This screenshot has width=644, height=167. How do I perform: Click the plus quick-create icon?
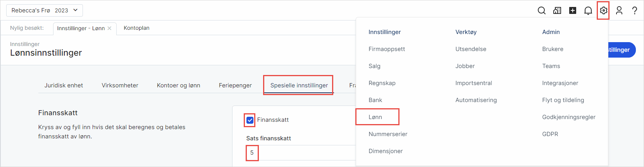click(573, 10)
